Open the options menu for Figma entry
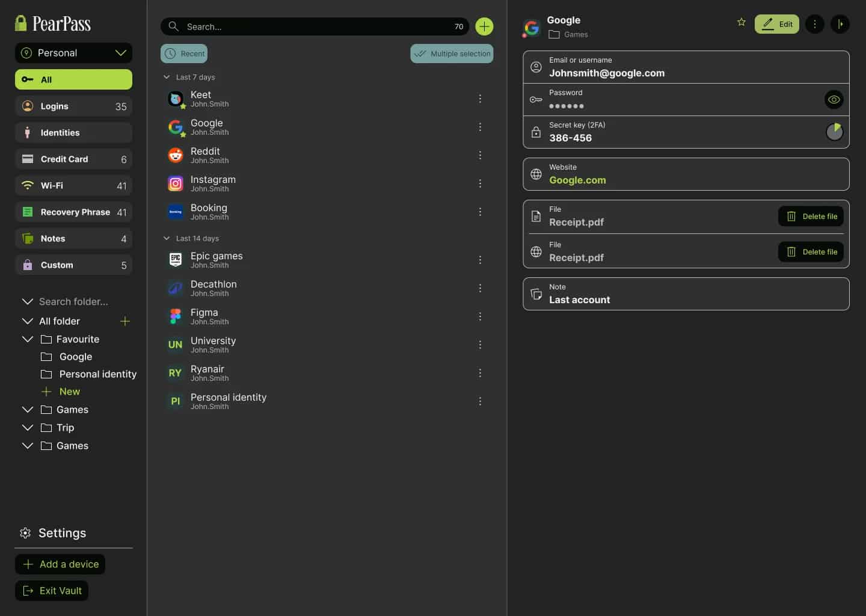The image size is (866, 616). (x=480, y=316)
